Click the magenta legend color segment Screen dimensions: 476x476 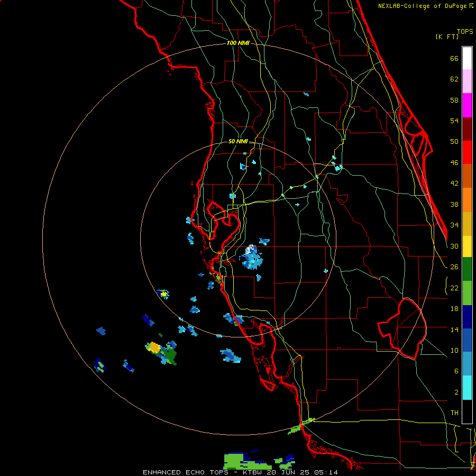tap(467, 105)
